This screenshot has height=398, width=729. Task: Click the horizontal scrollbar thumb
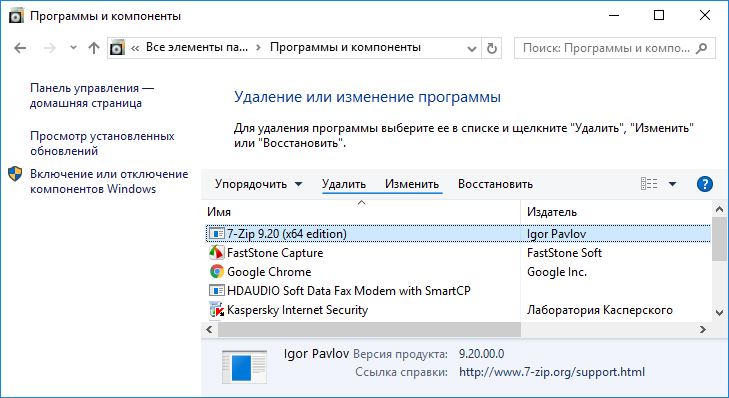370,330
